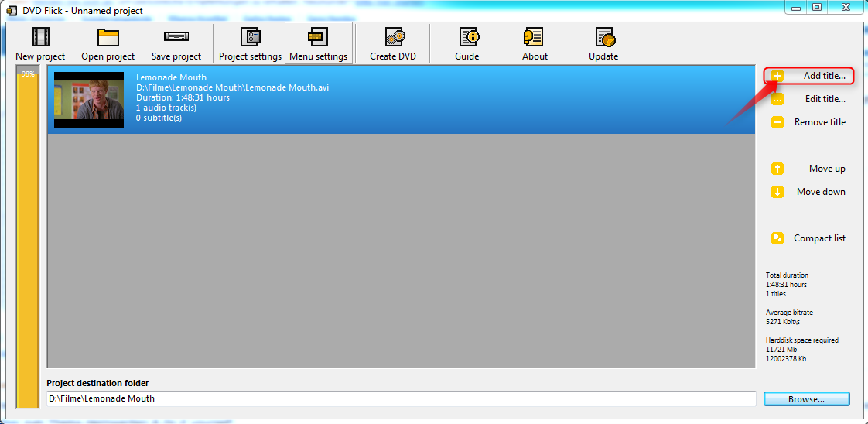
Task: Open a project via the folder icon
Action: [x=108, y=37]
